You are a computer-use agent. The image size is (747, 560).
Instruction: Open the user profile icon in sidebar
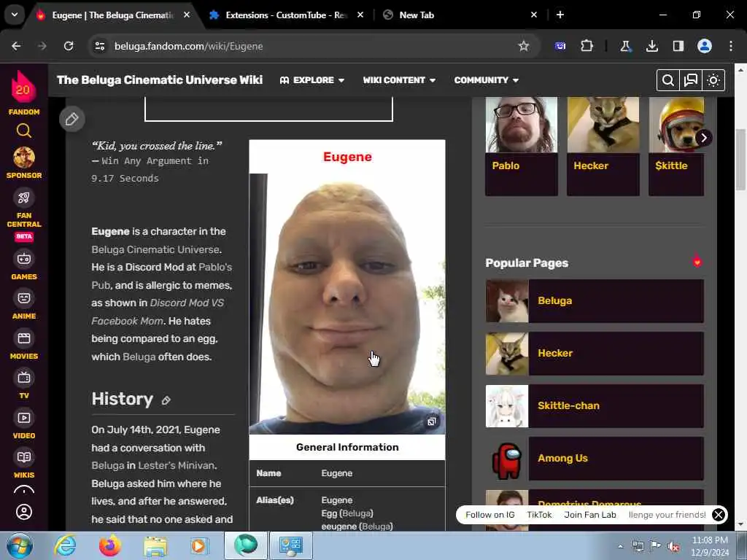24,513
